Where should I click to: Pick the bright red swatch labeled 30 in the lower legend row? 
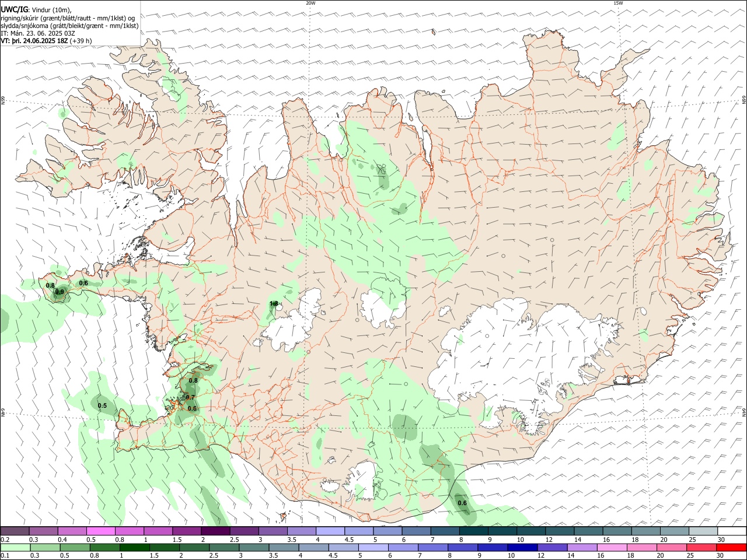click(731, 547)
